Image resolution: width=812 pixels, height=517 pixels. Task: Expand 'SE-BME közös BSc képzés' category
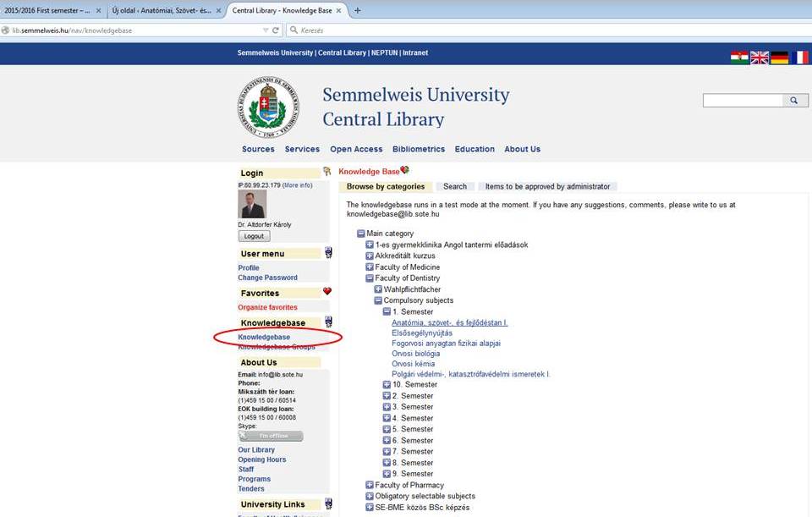pyautogui.click(x=370, y=507)
